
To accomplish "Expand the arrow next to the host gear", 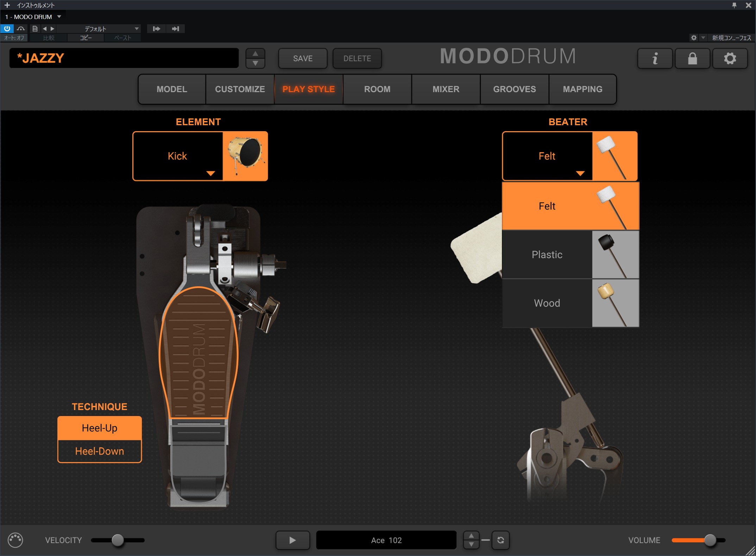I will pos(703,38).
